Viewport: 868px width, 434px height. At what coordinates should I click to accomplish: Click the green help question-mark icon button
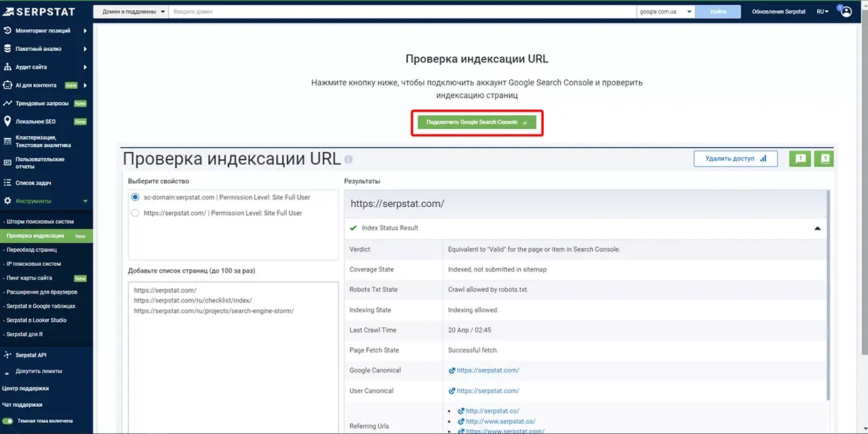[x=825, y=159]
